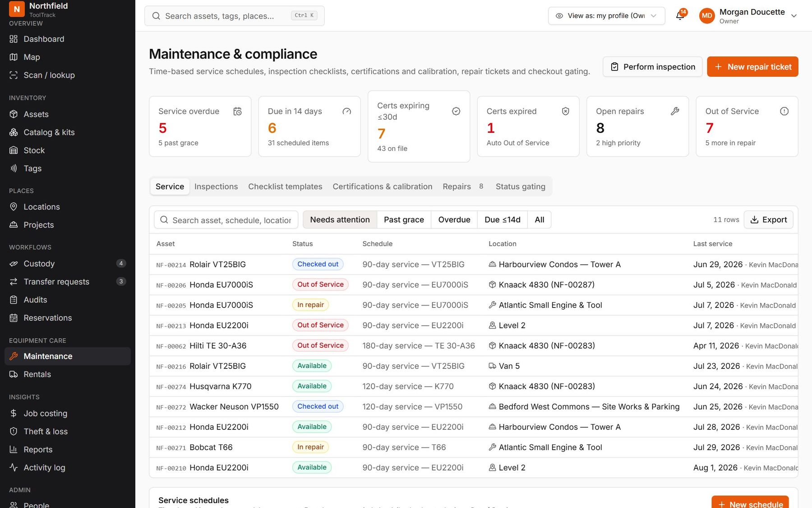Open the Map page icon

click(x=14, y=57)
